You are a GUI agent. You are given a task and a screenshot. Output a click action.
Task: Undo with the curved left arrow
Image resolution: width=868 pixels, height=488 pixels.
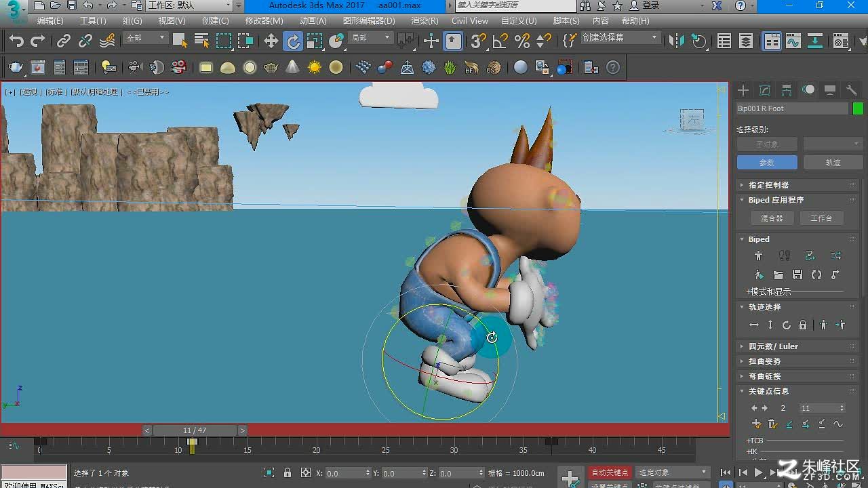tap(16, 41)
